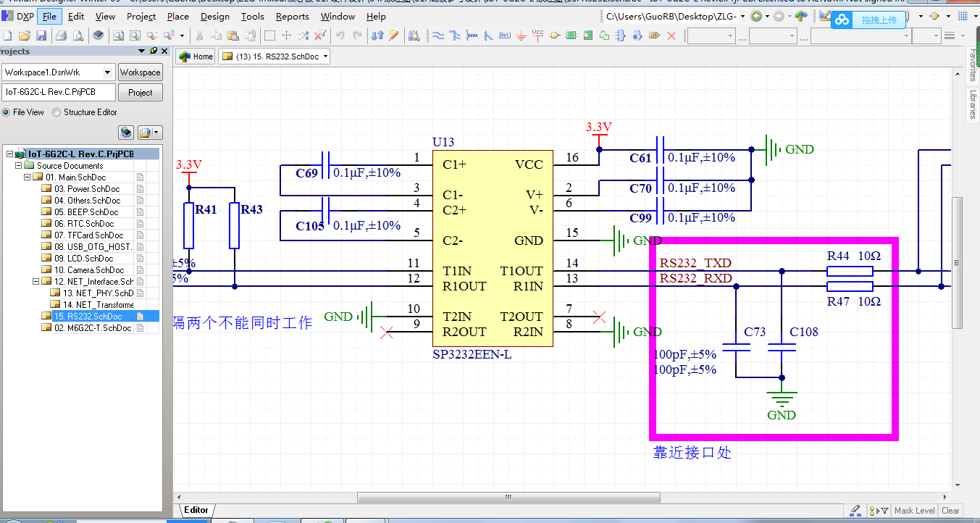Select the File View radio button
The width and height of the screenshot is (980, 523).
(7, 112)
